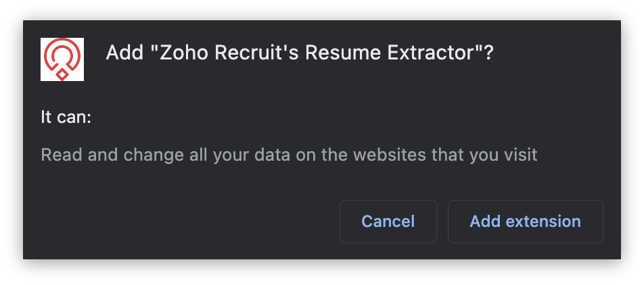Choose Add extension in the permission dialog
This screenshot has height=285, width=644.
(525, 221)
